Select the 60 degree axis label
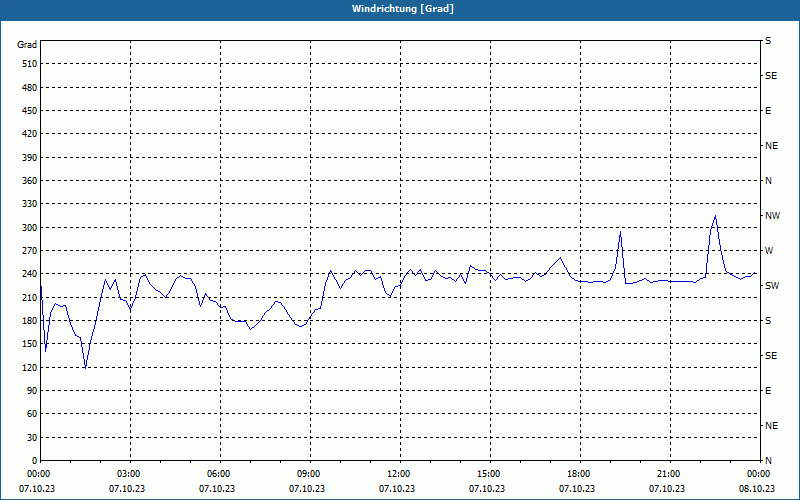800x500 pixels. 32,414
